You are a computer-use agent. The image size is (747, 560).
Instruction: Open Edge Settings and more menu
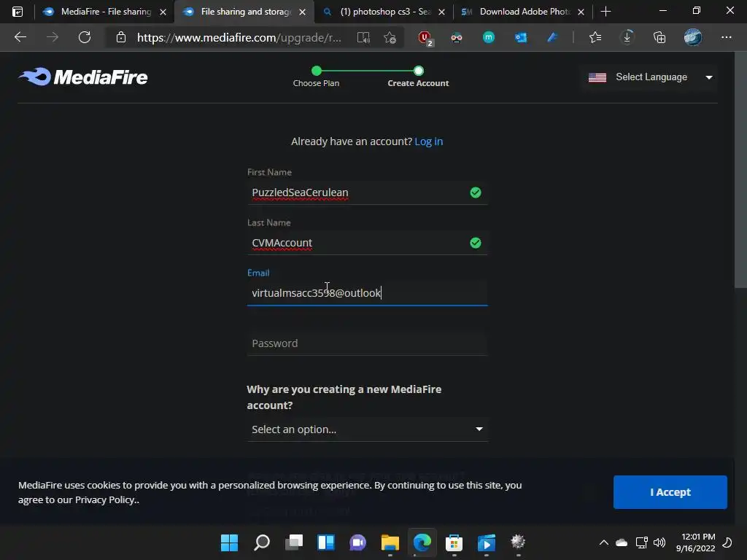[726, 37]
